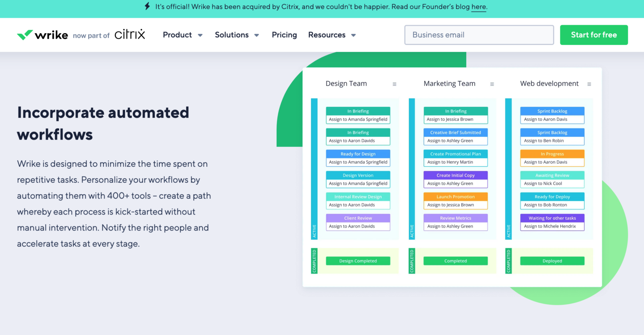
Task: Click the Citrix logo
Action: click(130, 34)
